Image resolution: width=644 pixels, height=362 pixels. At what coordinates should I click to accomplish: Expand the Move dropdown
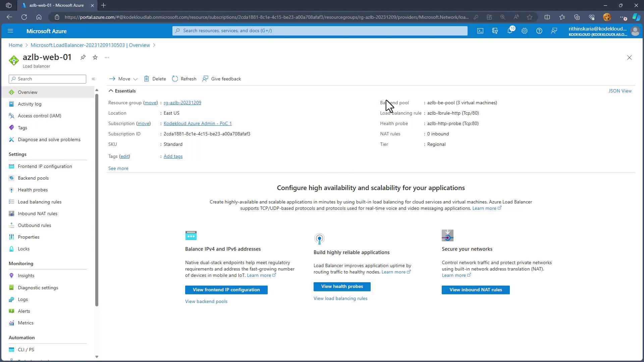(135, 79)
